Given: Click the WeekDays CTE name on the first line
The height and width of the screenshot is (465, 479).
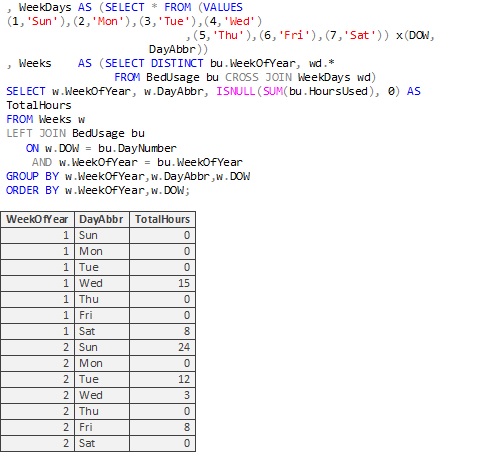Looking at the screenshot, I should click(x=45, y=7).
